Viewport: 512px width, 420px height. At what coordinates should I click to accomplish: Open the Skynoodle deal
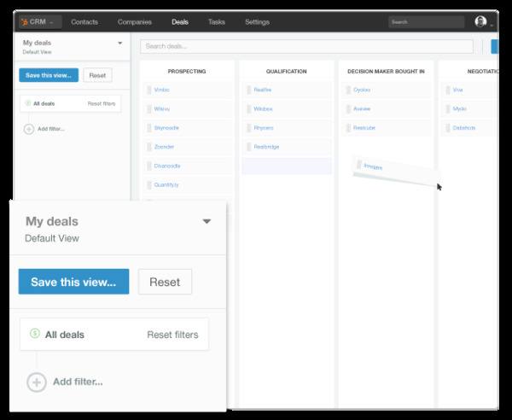(166, 128)
